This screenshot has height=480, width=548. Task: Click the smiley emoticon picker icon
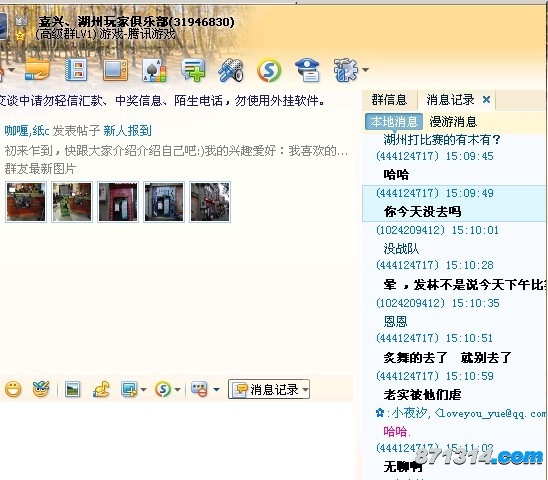click(x=13, y=389)
